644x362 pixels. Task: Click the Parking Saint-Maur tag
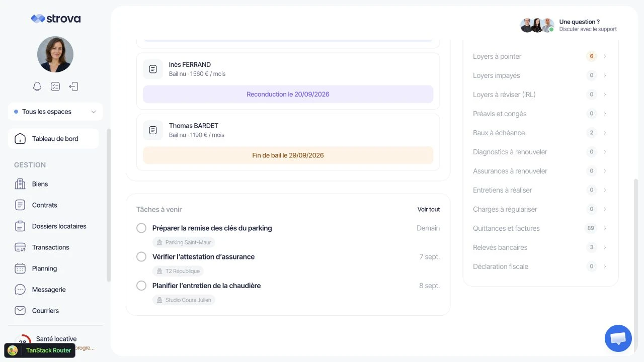tap(184, 242)
